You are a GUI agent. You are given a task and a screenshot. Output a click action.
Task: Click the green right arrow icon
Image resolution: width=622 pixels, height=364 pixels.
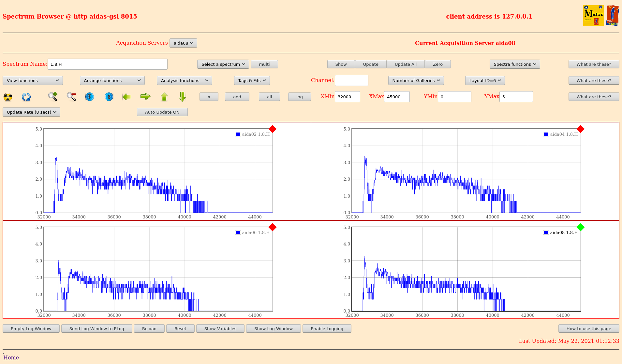pos(145,97)
